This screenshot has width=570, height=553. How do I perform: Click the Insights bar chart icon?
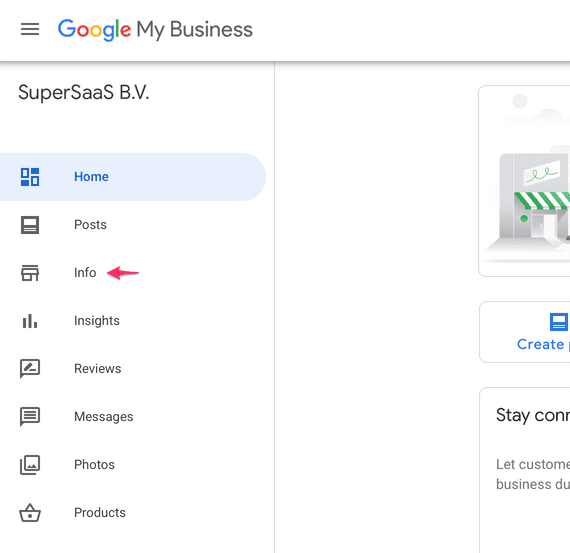pos(30,321)
